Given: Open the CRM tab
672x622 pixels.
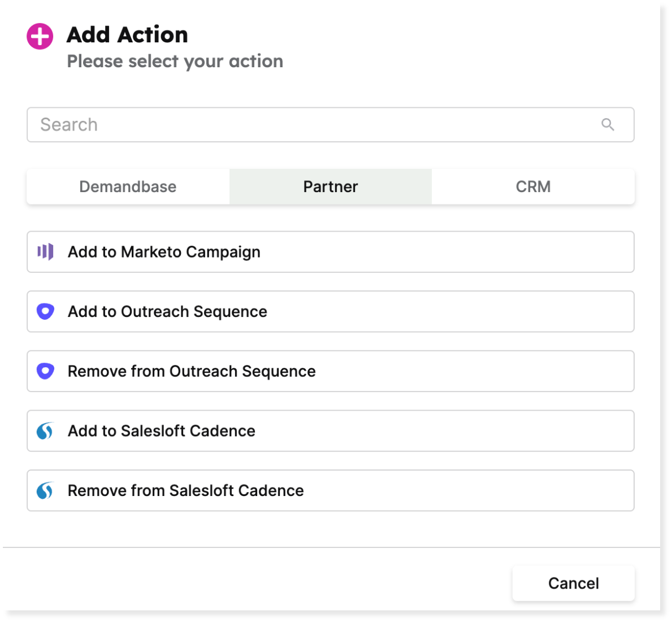Looking at the screenshot, I should tap(533, 187).
